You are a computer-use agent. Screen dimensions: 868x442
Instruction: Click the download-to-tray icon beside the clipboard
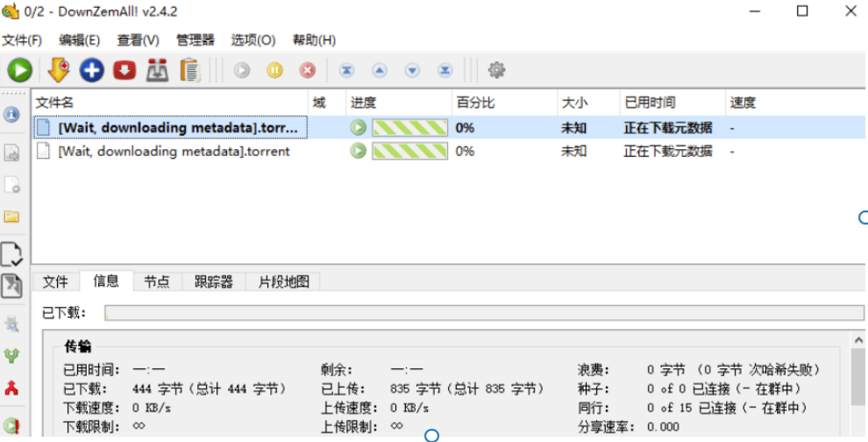pyautogui.click(x=157, y=70)
